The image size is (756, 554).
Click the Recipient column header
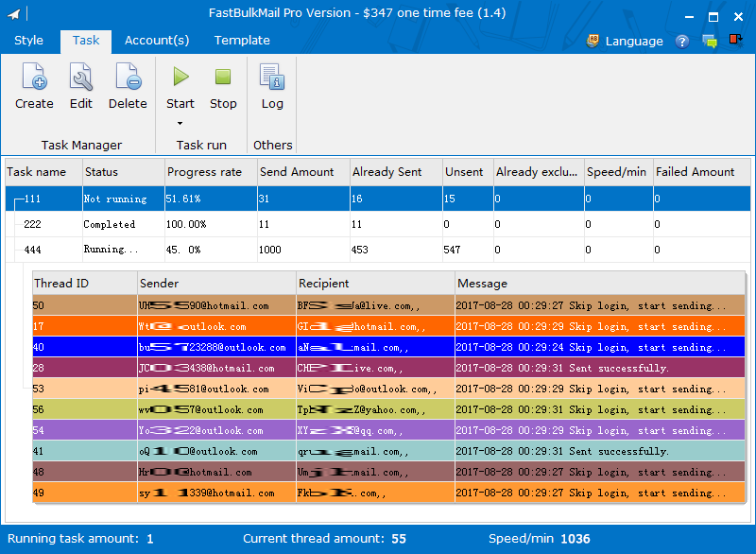375,284
